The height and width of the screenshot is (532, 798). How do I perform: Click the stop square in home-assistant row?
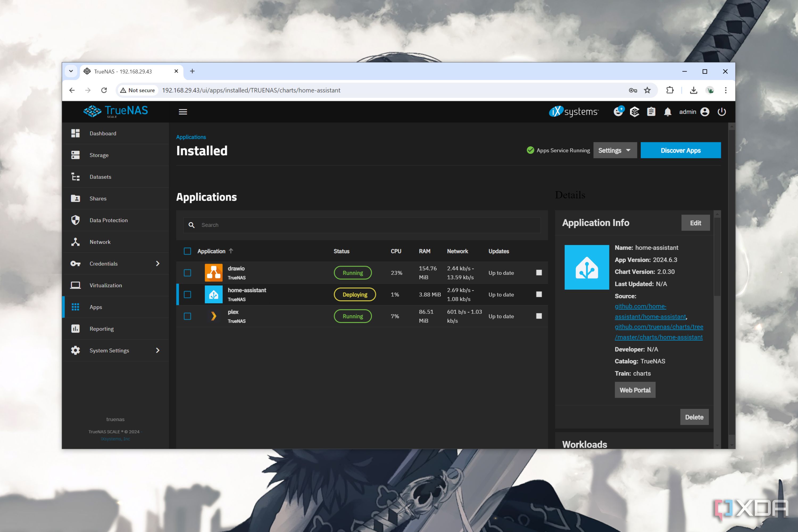(539, 294)
